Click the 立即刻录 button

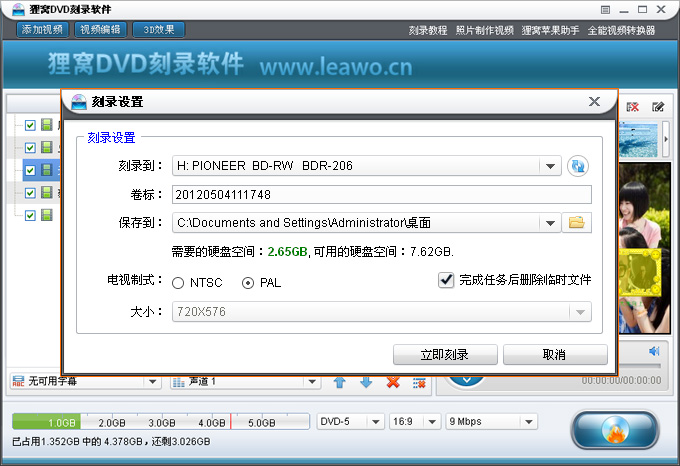445,355
